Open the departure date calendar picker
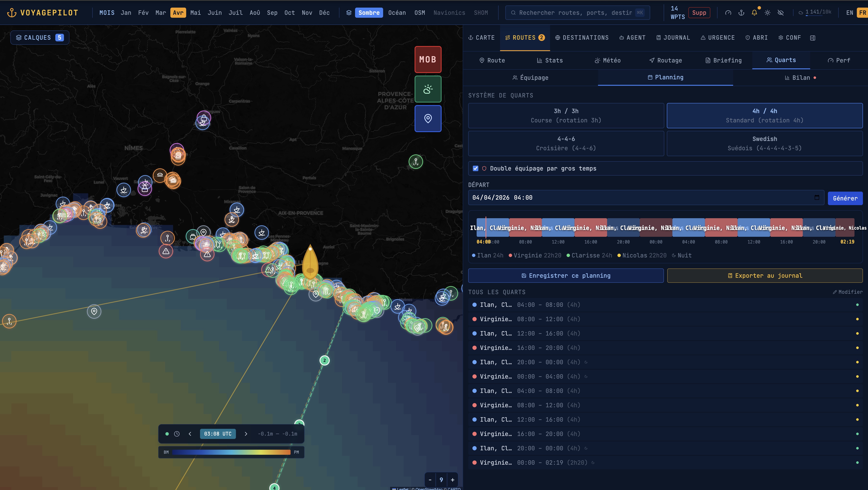This screenshot has height=490, width=868. coord(816,198)
